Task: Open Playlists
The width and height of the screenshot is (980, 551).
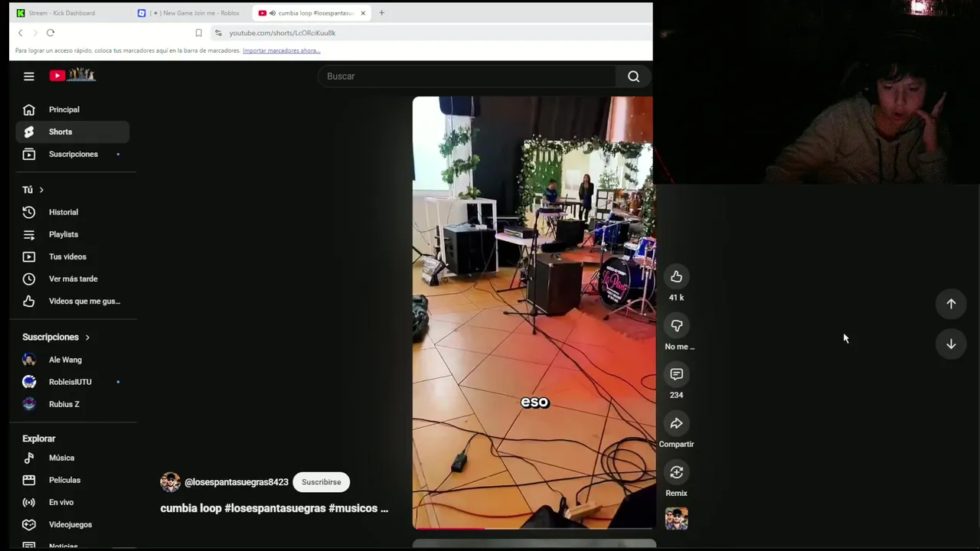Action: coord(73,234)
